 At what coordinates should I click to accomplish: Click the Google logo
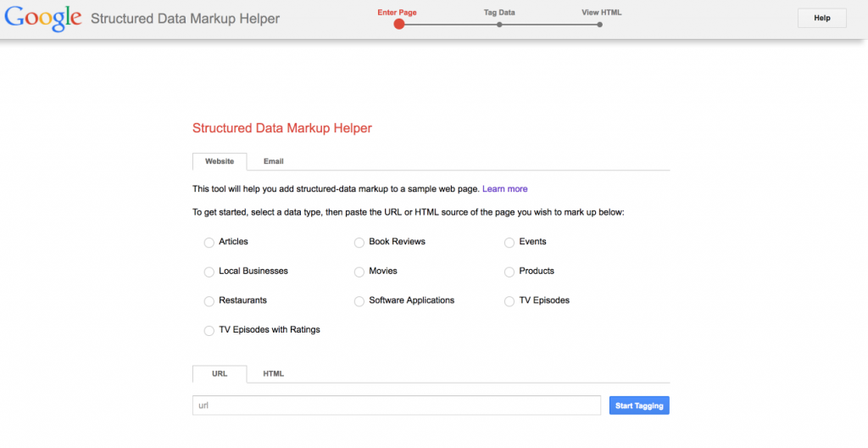[x=43, y=17]
